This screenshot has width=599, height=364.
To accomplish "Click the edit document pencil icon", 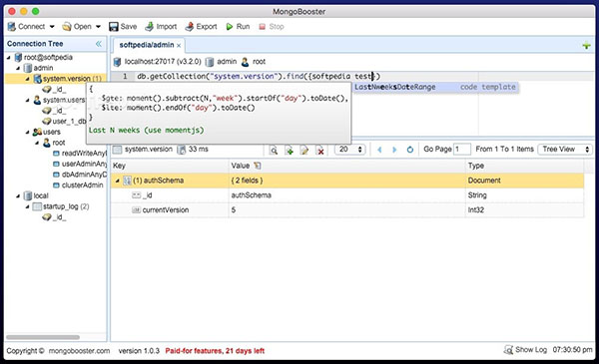I will click(304, 150).
